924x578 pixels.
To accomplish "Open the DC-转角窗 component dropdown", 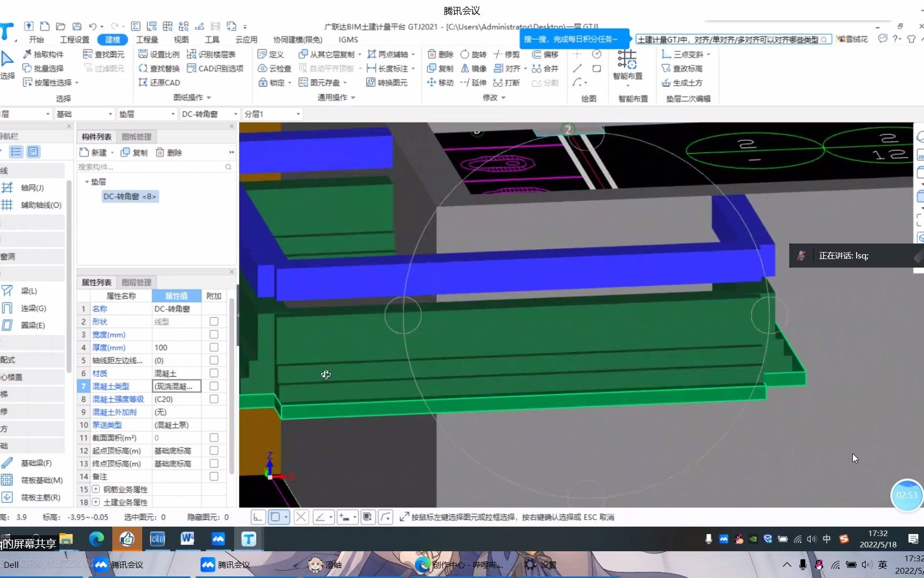I will point(210,114).
